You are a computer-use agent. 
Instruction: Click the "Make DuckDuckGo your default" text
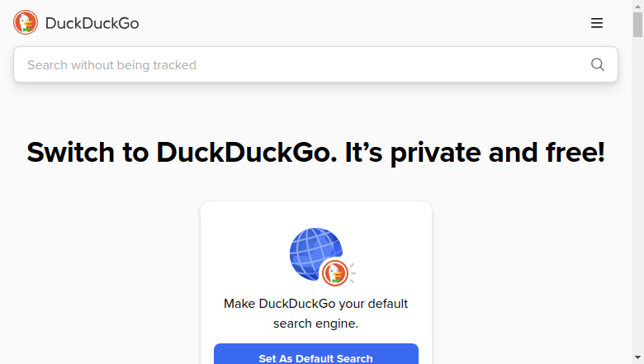(x=316, y=304)
